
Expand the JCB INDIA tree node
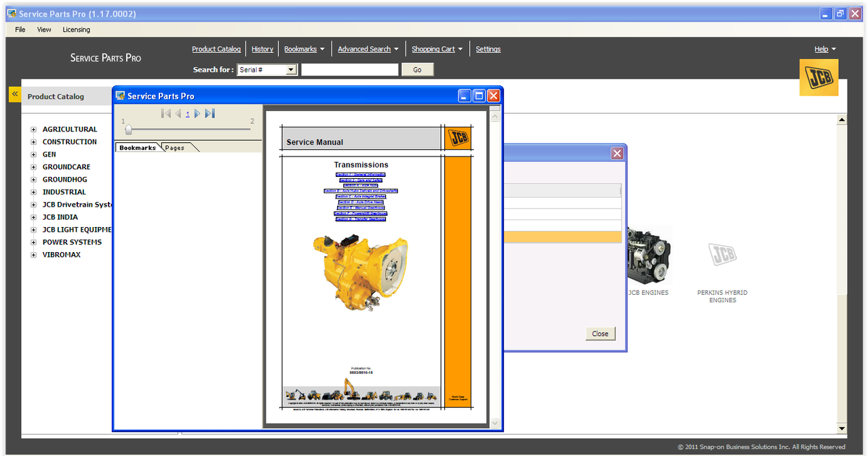tap(33, 217)
